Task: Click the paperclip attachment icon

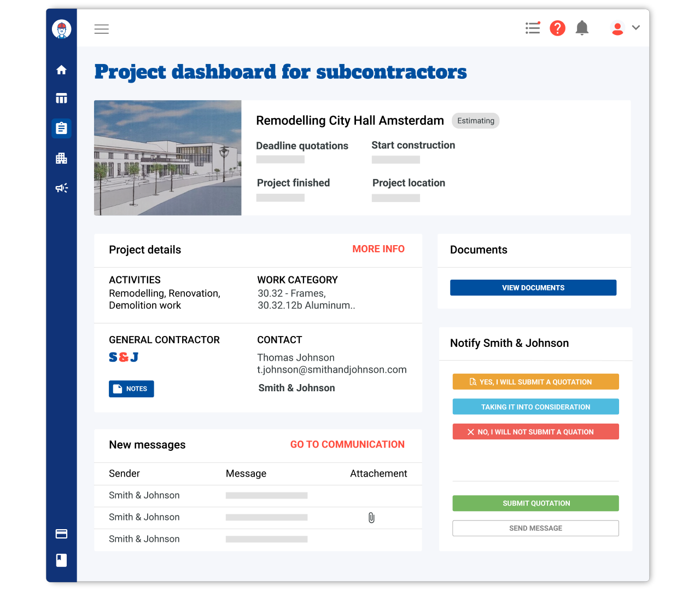Action: click(x=371, y=518)
